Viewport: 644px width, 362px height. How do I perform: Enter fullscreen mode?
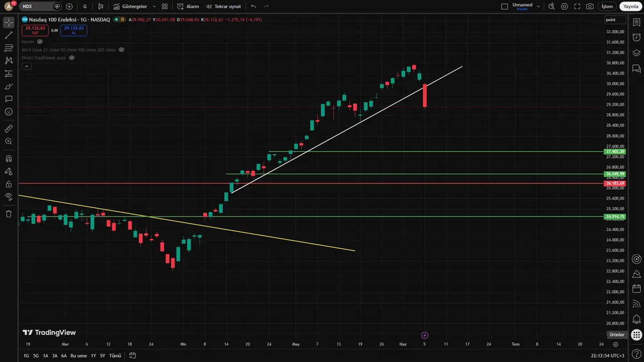tap(577, 6)
